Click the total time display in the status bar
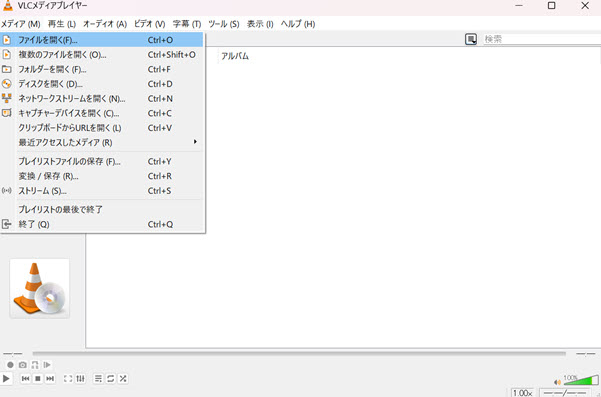The image size is (601, 397). pos(564,393)
